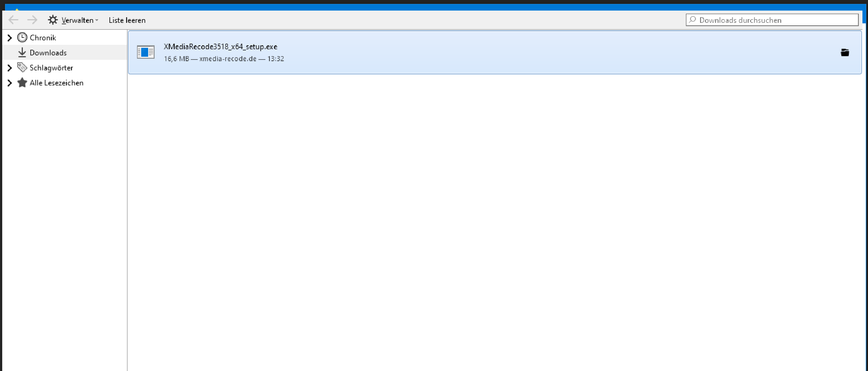Click the gear icon next to Verwalten
Screen dimensions: 868x371
[x=53, y=19]
